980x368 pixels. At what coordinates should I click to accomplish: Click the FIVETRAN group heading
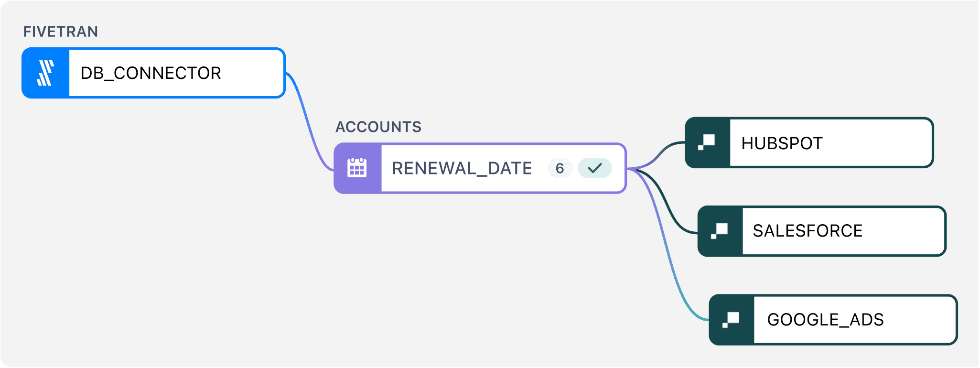(61, 32)
